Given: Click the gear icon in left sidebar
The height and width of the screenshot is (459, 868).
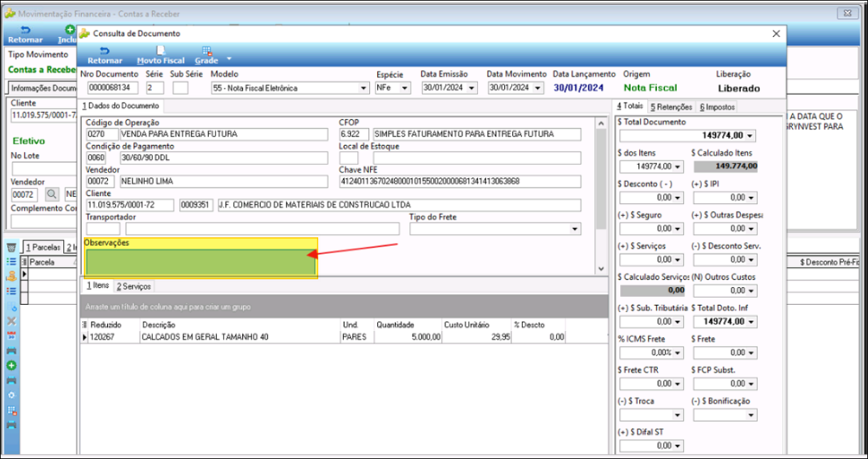Looking at the screenshot, I should pyautogui.click(x=11, y=395).
